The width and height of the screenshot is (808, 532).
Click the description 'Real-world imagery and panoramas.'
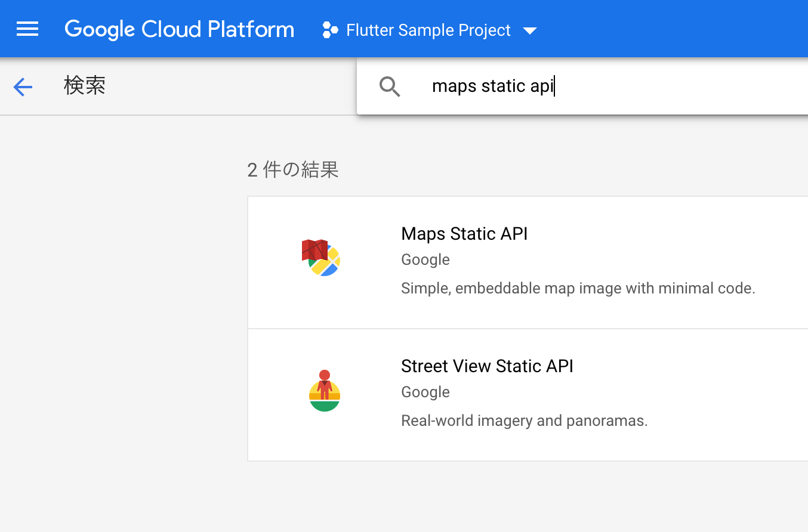coord(525,421)
